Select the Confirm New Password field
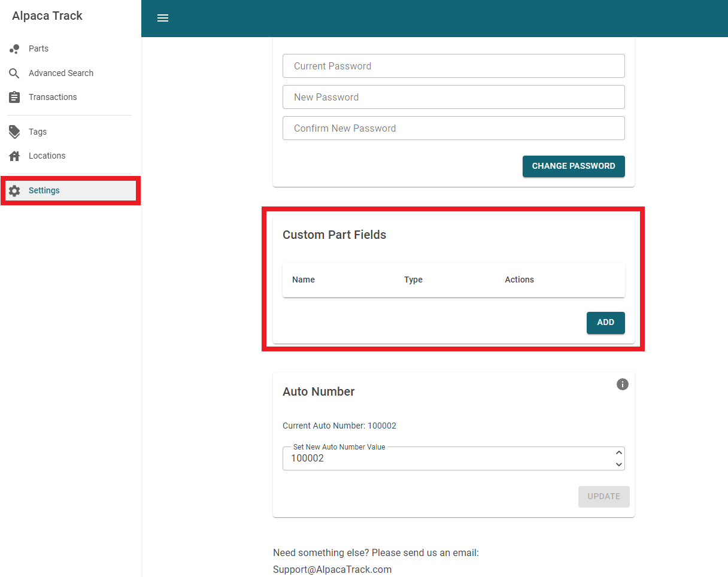This screenshot has height=577, width=728. tap(453, 128)
